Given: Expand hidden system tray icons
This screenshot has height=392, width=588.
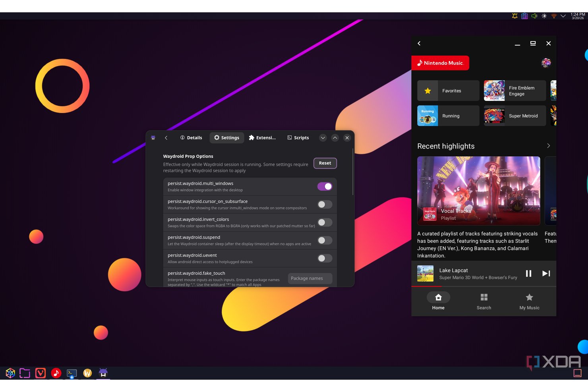Looking at the screenshot, I should 563,16.
